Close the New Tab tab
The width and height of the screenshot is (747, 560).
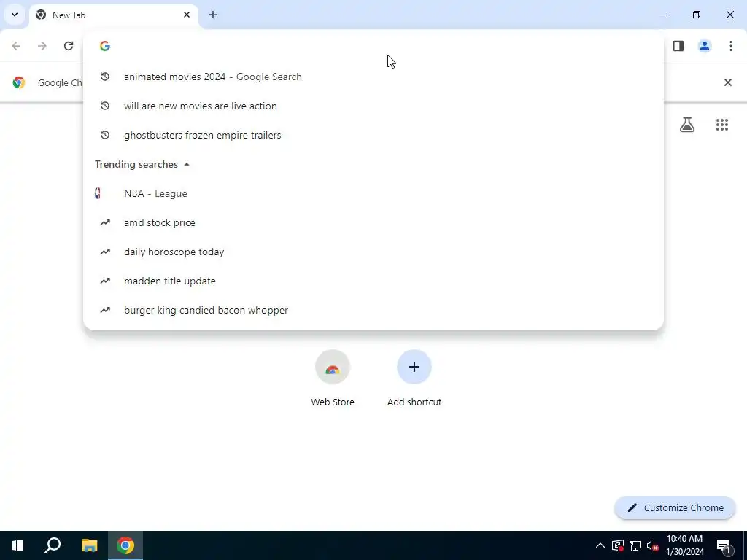point(187,15)
